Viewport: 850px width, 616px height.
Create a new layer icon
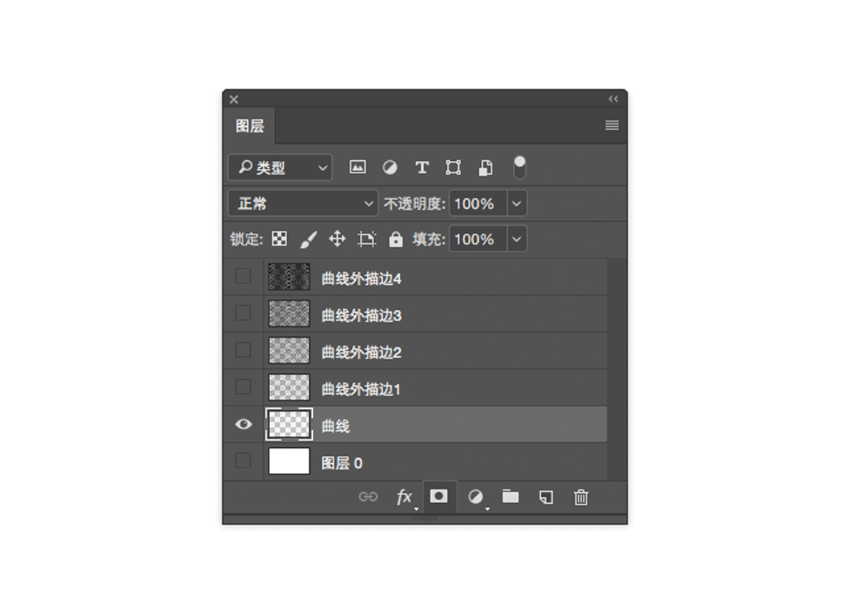point(547,496)
